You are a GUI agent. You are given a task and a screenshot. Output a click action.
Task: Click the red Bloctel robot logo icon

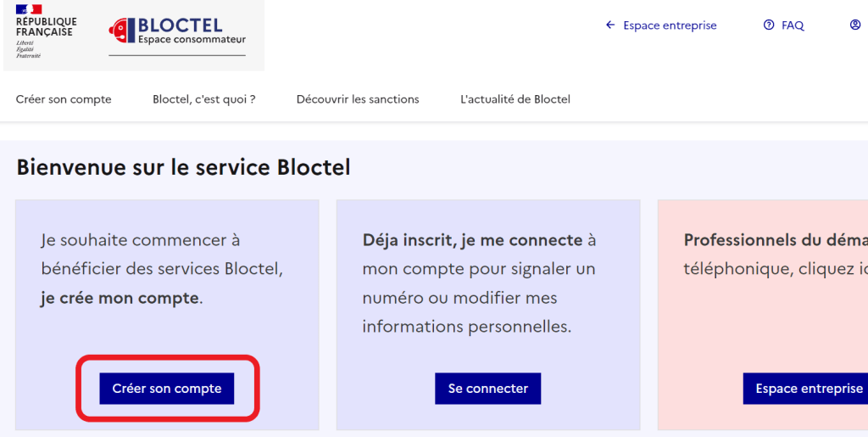click(x=122, y=31)
